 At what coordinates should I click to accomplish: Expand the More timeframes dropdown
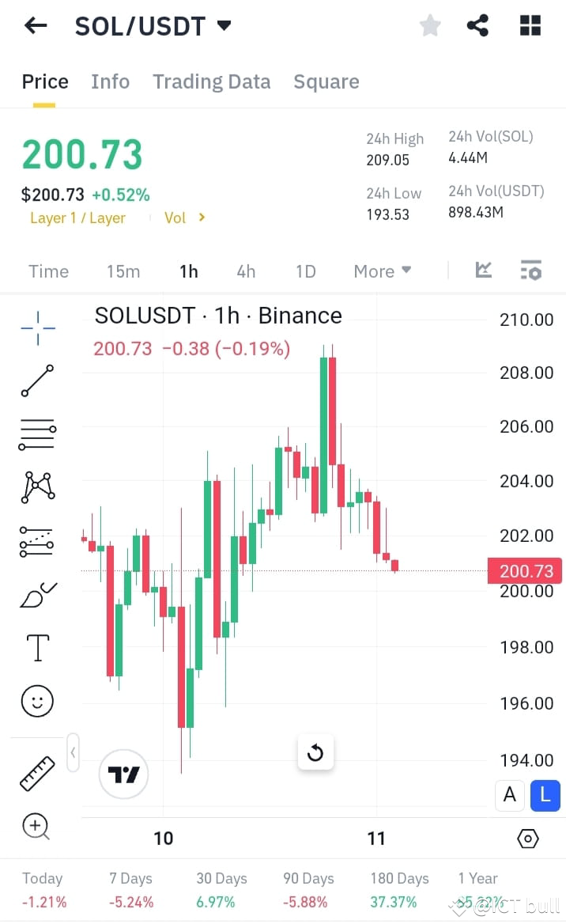382,271
